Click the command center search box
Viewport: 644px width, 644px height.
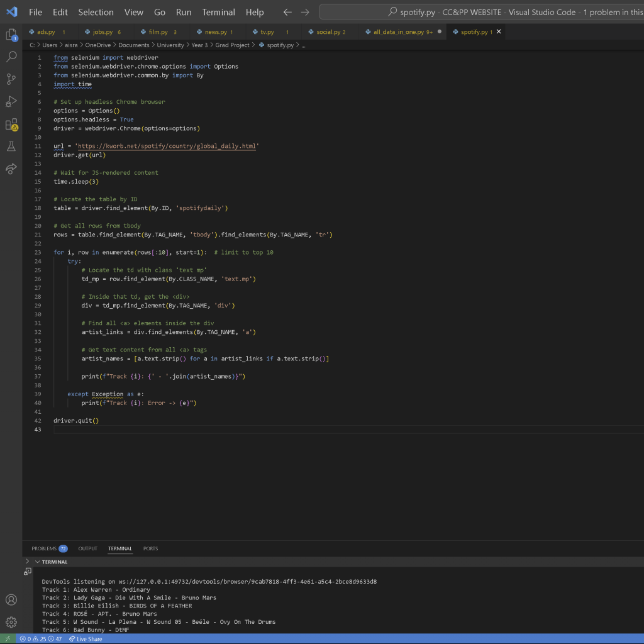(481, 13)
